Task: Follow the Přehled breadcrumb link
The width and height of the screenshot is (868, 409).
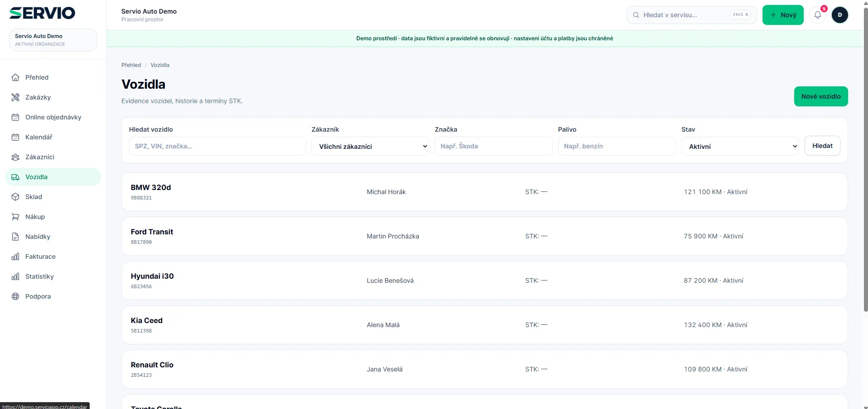Action: (131, 65)
